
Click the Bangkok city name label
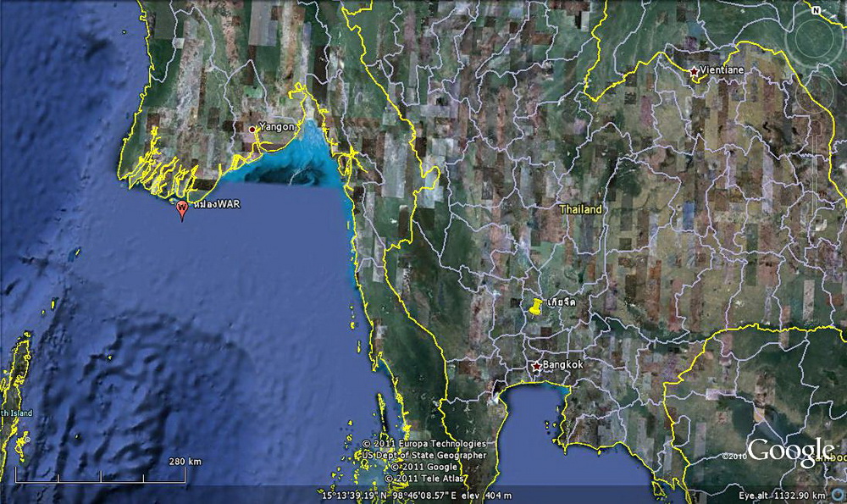[x=563, y=365]
